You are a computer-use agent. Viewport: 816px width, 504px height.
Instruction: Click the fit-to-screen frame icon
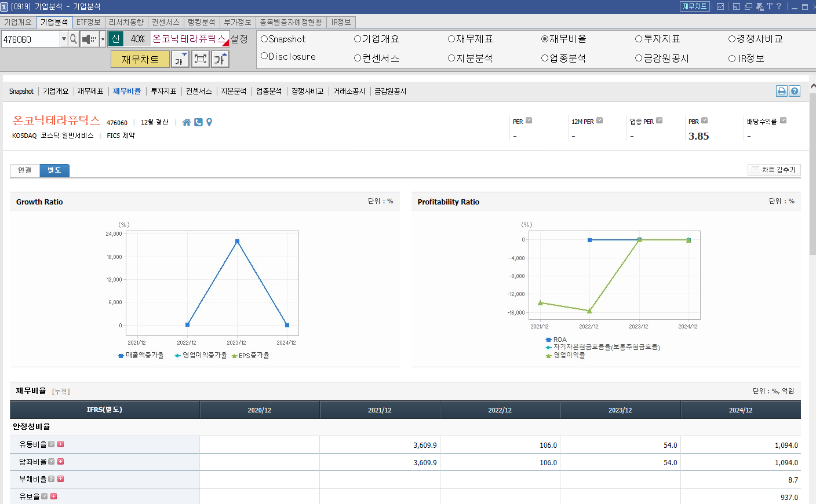click(x=201, y=59)
